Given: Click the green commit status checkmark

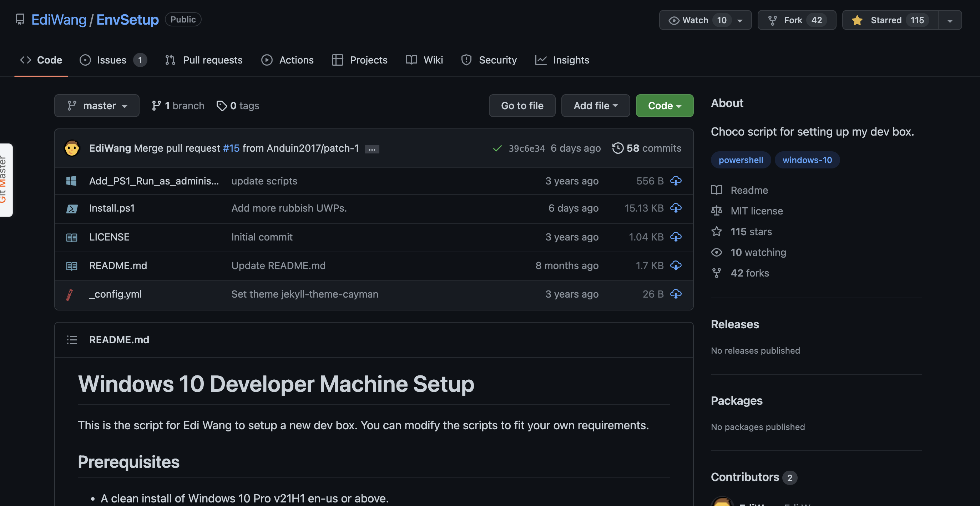Looking at the screenshot, I should 497,148.
